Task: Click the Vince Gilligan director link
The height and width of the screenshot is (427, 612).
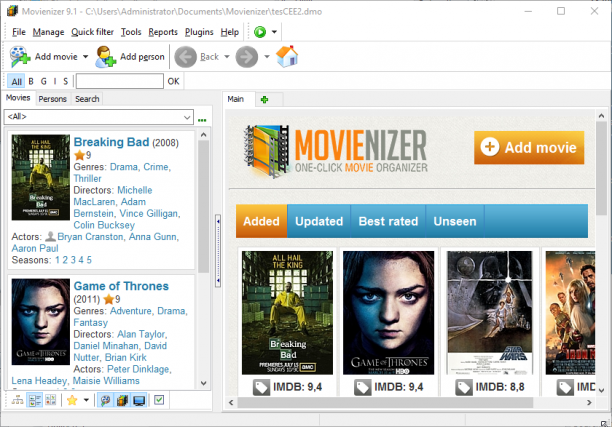Action: pos(149,214)
